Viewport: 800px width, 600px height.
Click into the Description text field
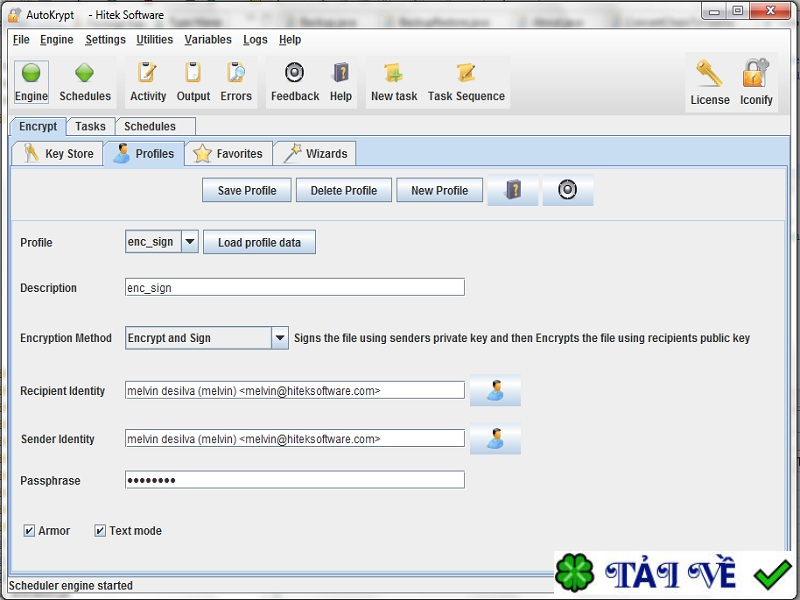pos(295,287)
